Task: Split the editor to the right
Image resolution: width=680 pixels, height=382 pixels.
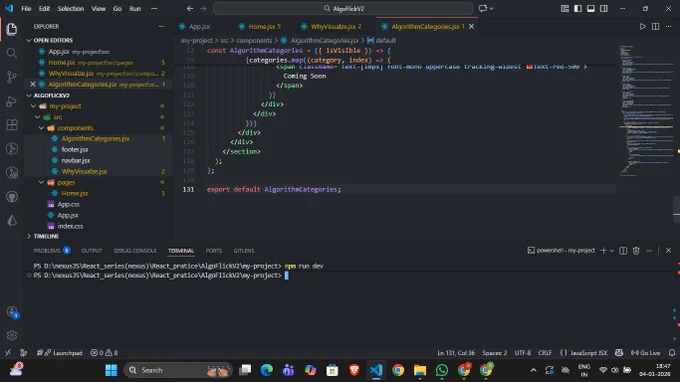Action: (x=656, y=26)
